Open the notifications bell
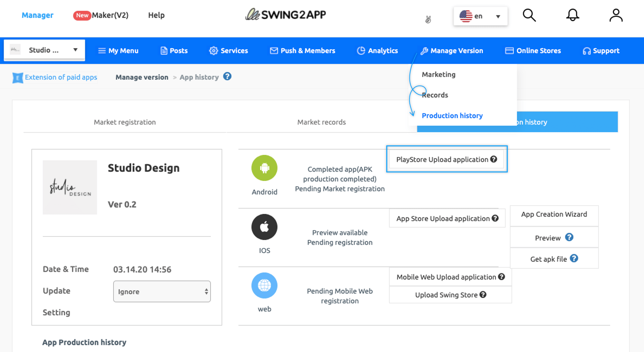This screenshot has width=644, height=352. coord(572,15)
